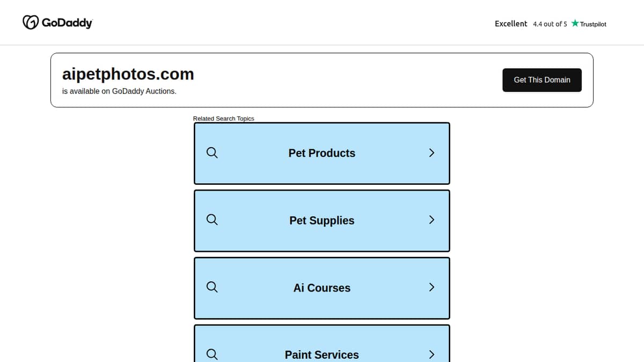Click the GoDaddy heart logo icon
Screen dimensions: 644x362
(x=31, y=23)
